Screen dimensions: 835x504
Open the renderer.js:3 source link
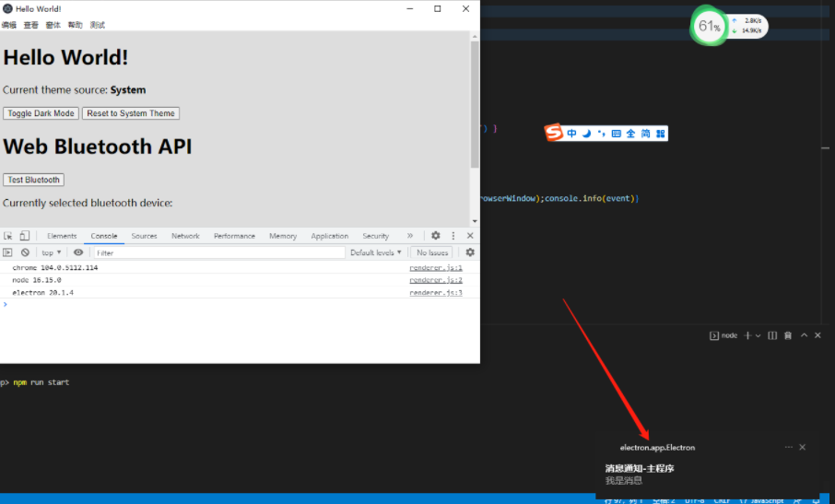tap(436, 293)
